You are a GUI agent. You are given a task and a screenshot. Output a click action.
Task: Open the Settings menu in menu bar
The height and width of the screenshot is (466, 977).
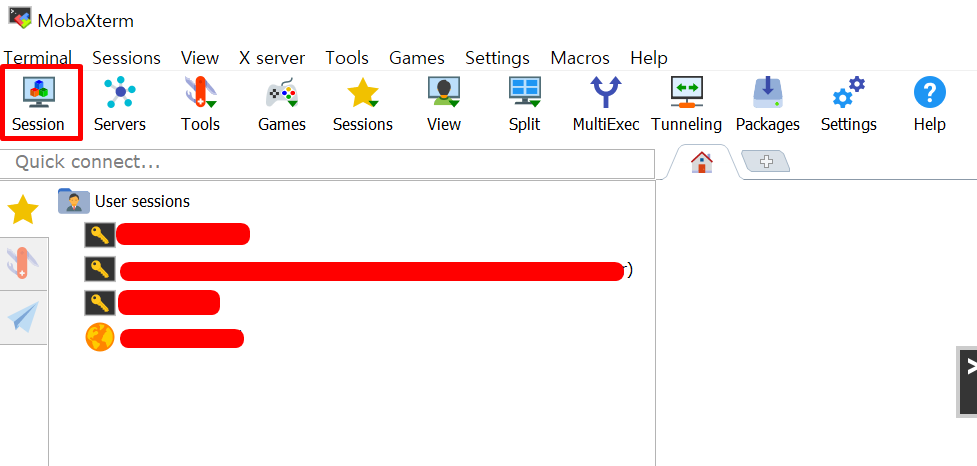(497, 58)
